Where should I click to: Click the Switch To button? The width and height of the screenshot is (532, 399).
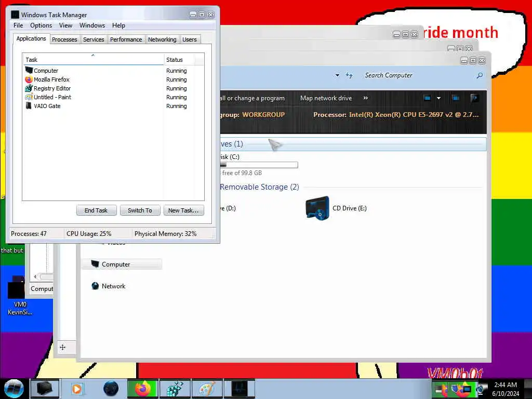coord(140,210)
